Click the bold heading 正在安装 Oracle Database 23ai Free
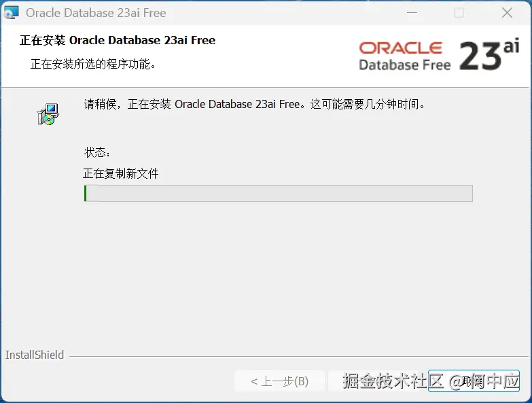This screenshot has height=403, width=532. click(x=118, y=40)
